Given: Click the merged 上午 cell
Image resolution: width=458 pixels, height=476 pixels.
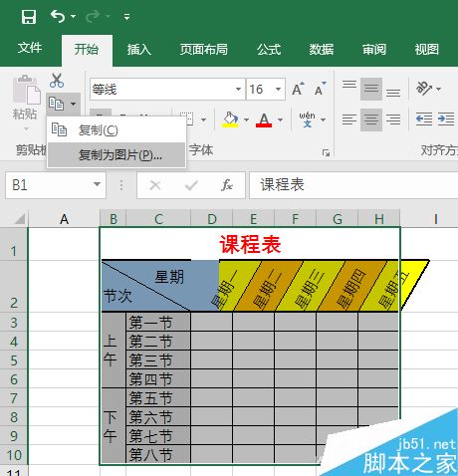Looking at the screenshot, I should (114, 351).
